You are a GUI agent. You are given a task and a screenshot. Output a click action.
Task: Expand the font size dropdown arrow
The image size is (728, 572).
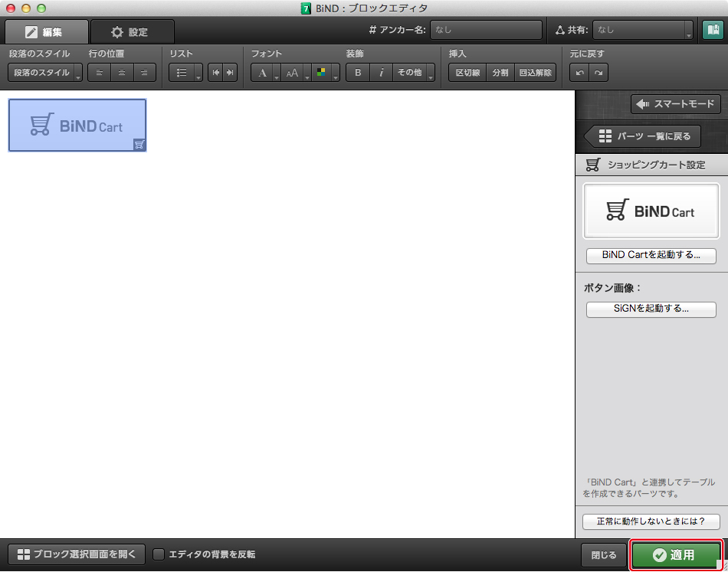coord(307,73)
